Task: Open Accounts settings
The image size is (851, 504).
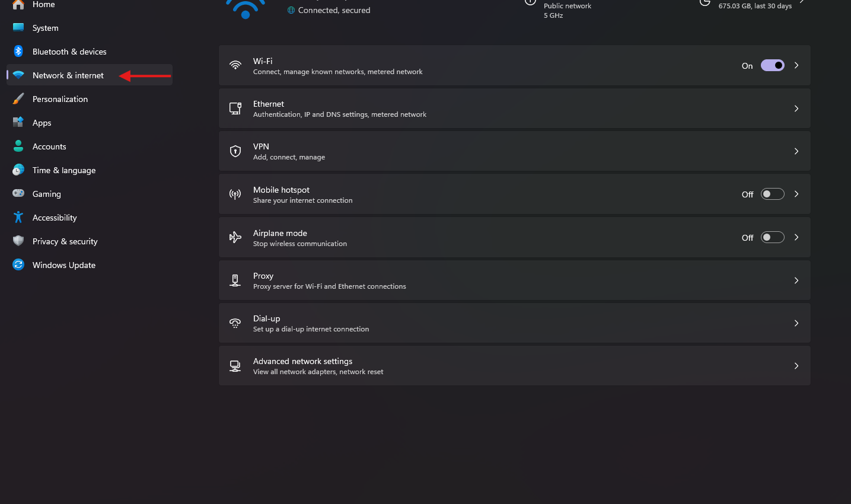Action: (49, 146)
